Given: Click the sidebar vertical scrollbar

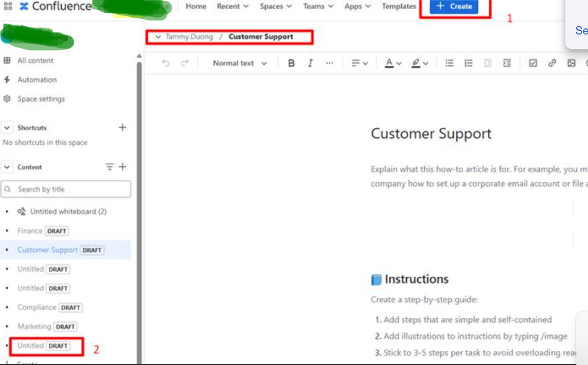Looking at the screenshot, I should click(139, 212).
